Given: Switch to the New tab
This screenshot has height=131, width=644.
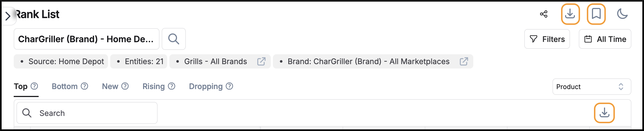Looking at the screenshot, I should 110,86.
